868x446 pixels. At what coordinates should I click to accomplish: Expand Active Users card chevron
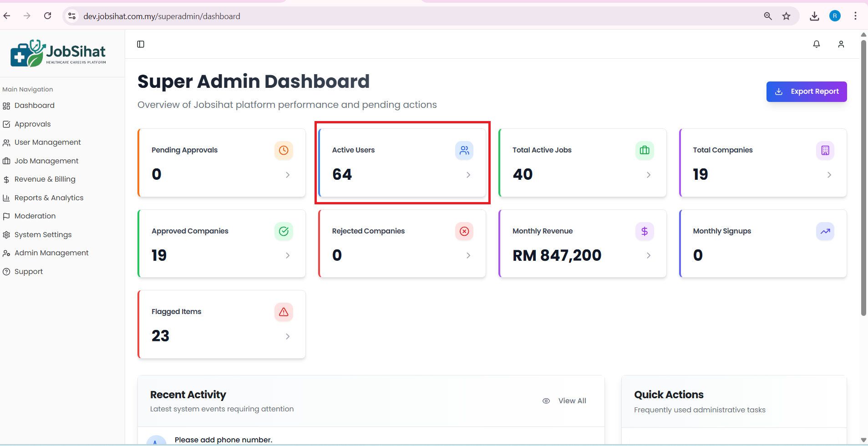pyautogui.click(x=468, y=175)
